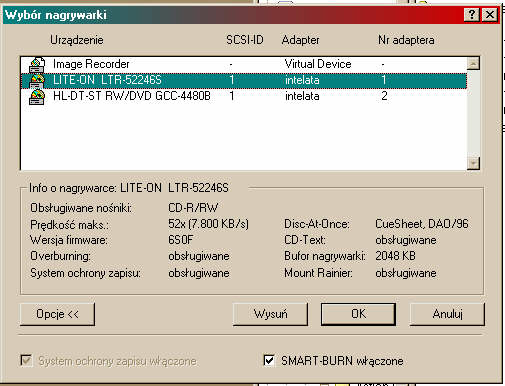Click the Wersja firmware label
Viewport: 505px width, 386px height.
click(69, 240)
